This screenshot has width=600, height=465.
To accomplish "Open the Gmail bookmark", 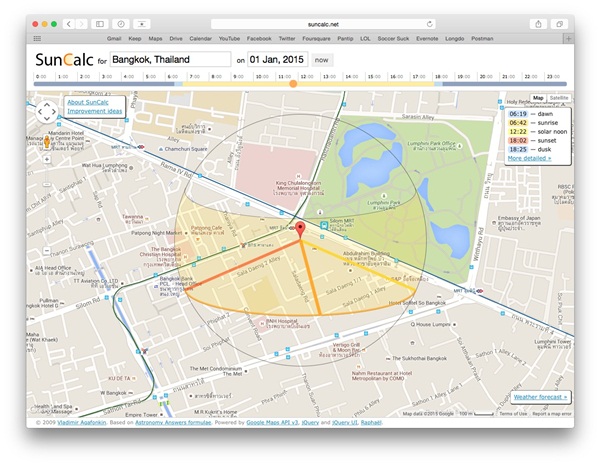I will pos(114,39).
